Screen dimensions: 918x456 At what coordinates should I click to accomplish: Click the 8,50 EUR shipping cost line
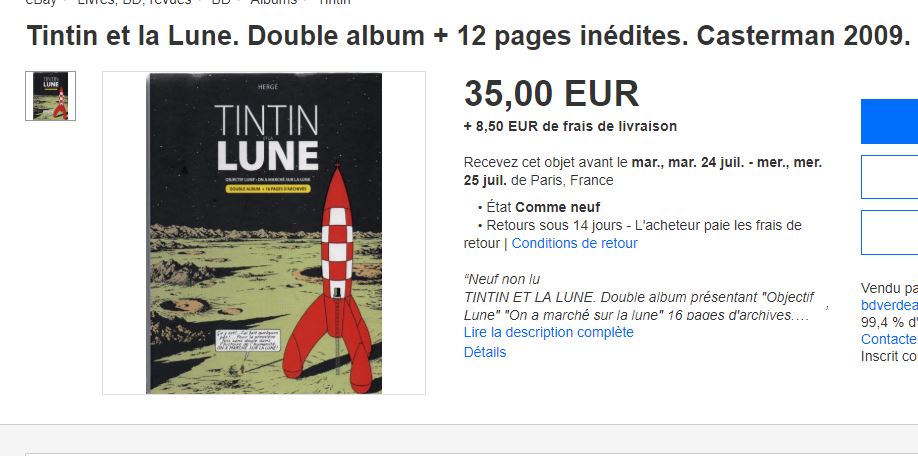click(570, 126)
